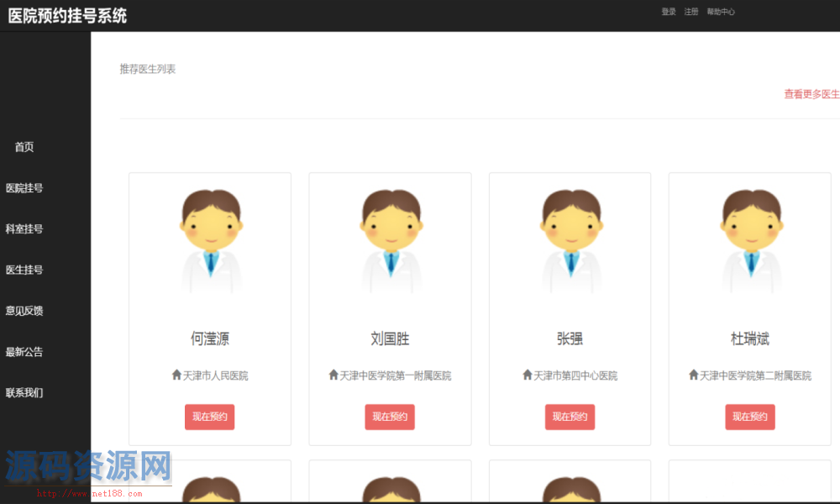Open 联系我们 in sidebar menu
Screen dimensions: 840x504
click(24, 392)
